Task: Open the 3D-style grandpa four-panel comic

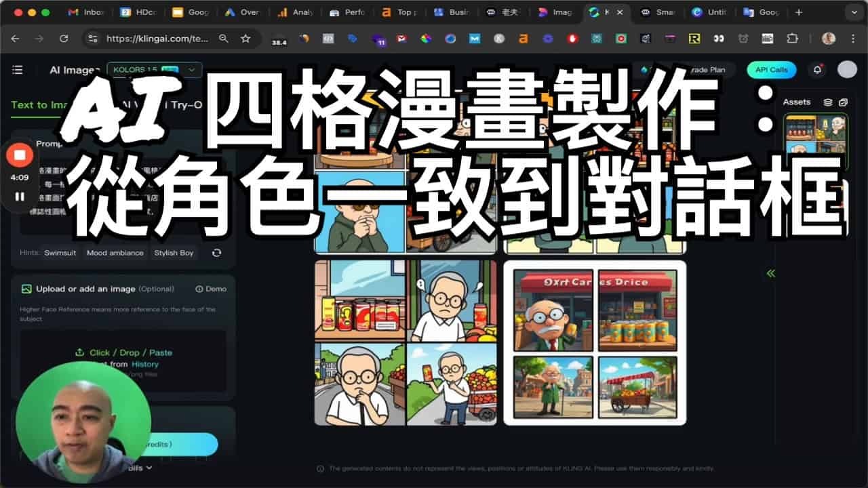Action: (x=595, y=342)
